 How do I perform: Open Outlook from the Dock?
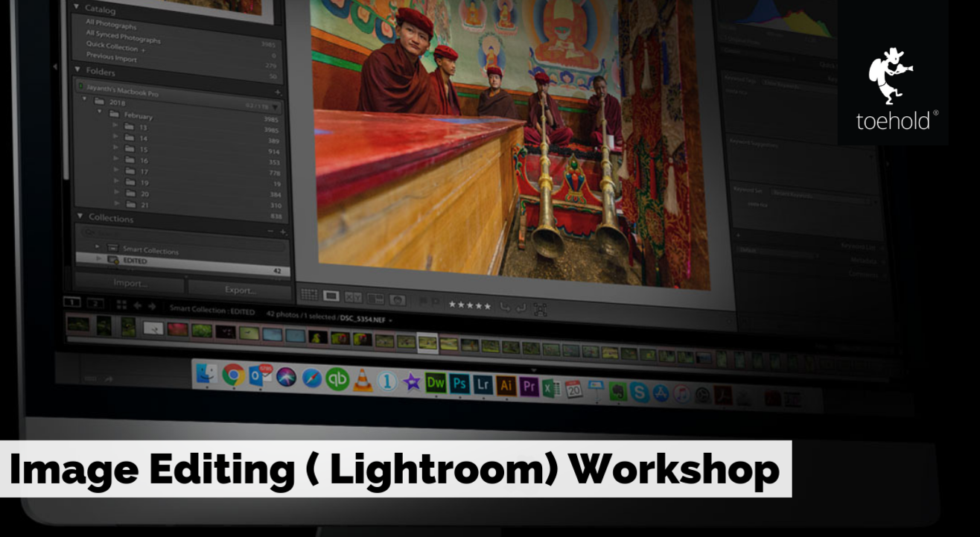coord(261,375)
